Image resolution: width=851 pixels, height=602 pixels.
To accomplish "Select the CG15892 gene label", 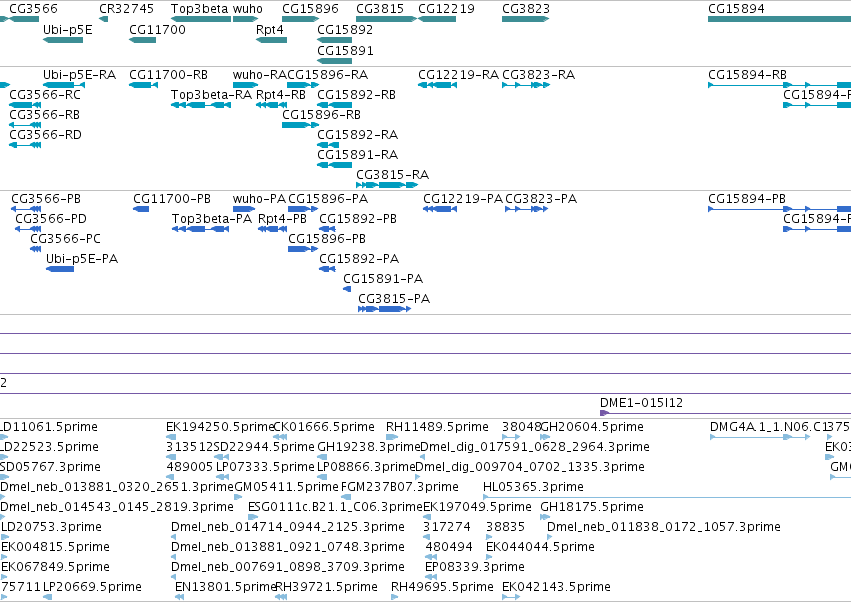I will coord(345,30).
